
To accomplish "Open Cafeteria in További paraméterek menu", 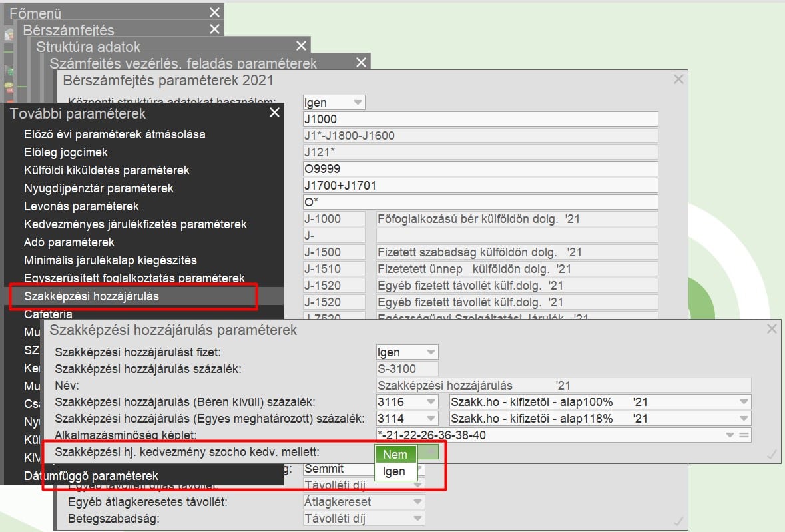I will coord(48,314).
